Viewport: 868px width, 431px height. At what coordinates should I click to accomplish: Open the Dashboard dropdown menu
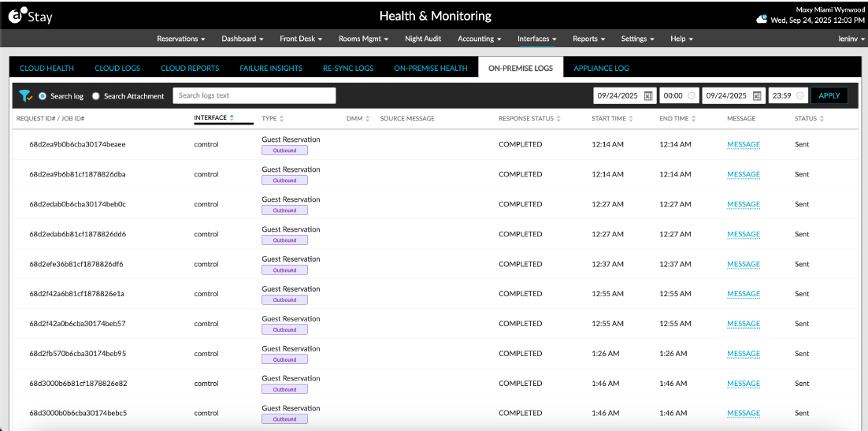[x=243, y=39]
